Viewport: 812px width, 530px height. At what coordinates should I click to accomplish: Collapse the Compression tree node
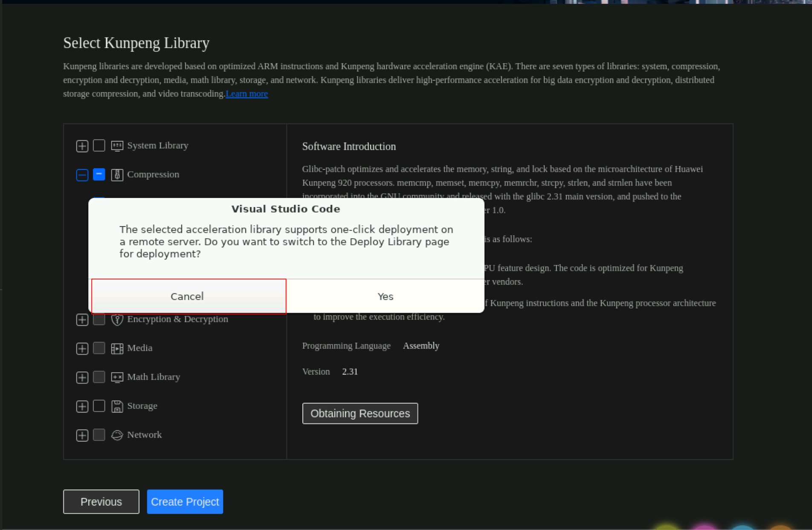[82, 175]
